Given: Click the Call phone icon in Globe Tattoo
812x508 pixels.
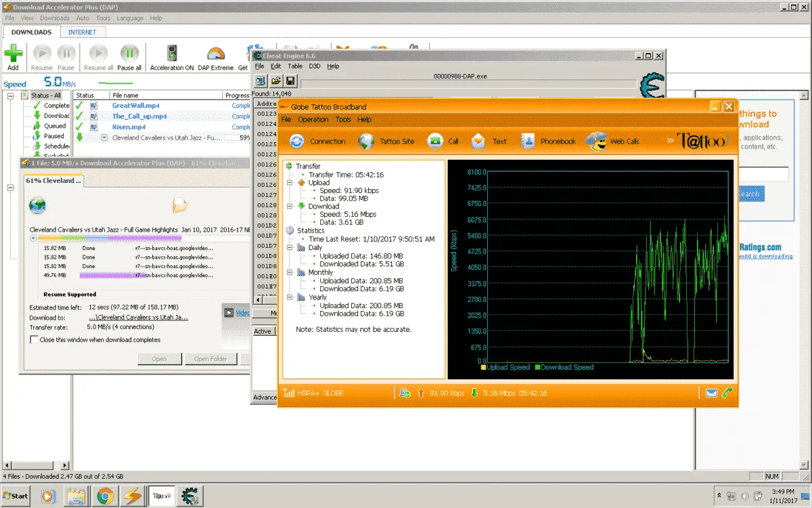Looking at the screenshot, I should pyautogui.click(x=435, y=142).
